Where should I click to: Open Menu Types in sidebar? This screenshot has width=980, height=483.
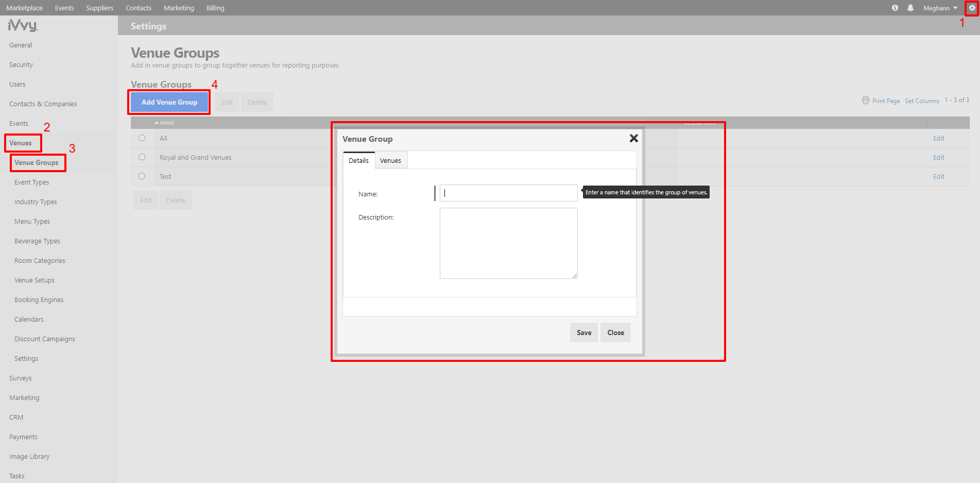(32, 221)
